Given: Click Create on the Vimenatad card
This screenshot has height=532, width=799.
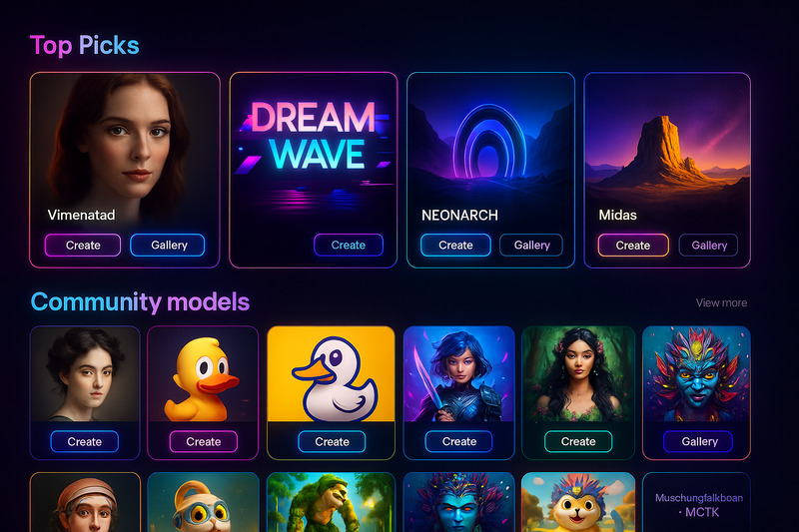Looking at the screenshot, I should (x=83, y=246).
